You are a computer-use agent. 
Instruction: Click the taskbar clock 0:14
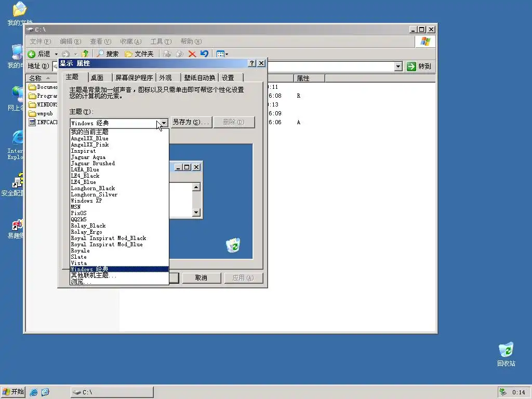518,392
